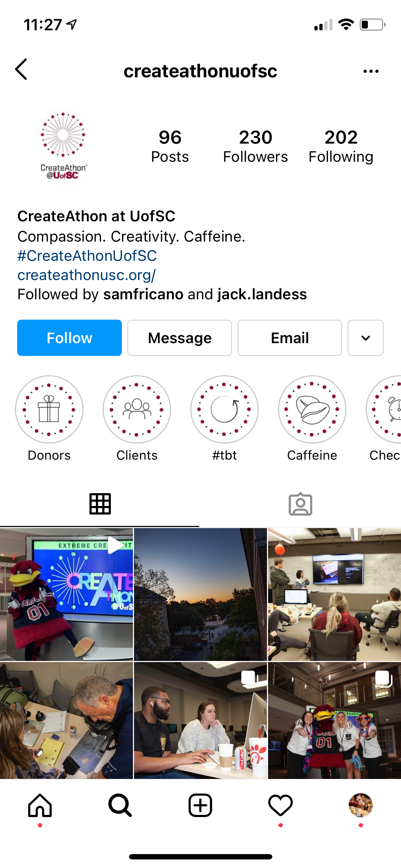
Task: Open the createathonusc.org link
Action: pos(87,275)
